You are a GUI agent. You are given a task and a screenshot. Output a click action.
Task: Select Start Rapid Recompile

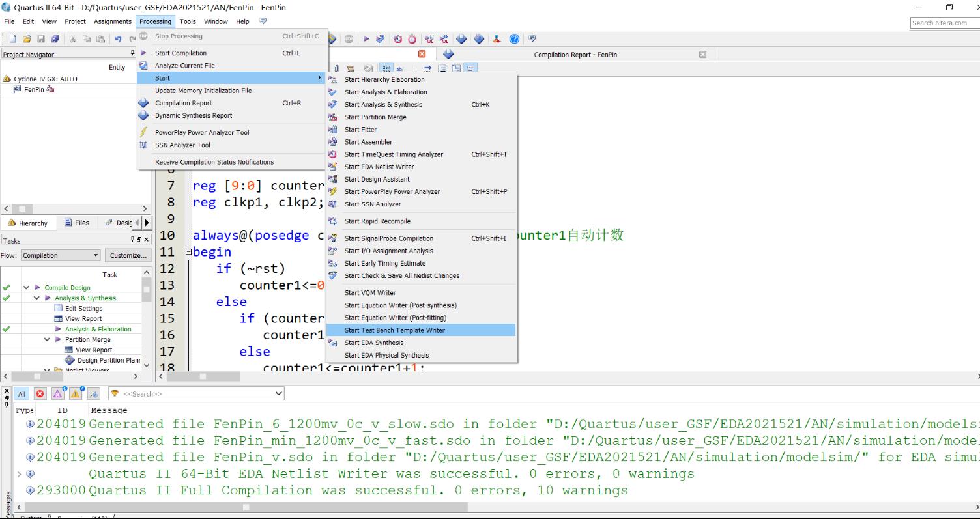[x=421, y=221]
